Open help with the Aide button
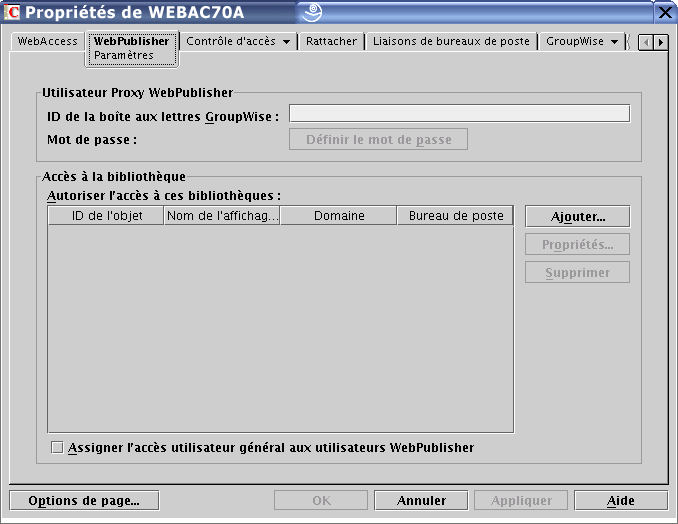 [621, 501]
